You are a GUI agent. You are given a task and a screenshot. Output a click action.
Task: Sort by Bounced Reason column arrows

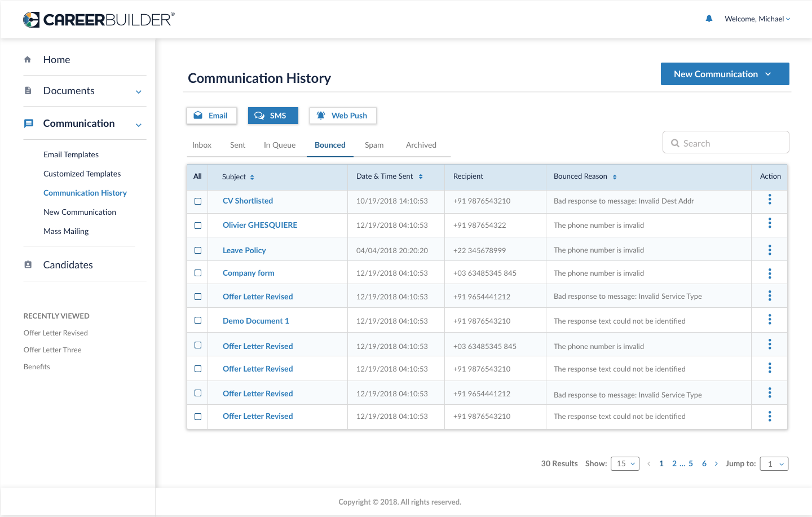615,177
